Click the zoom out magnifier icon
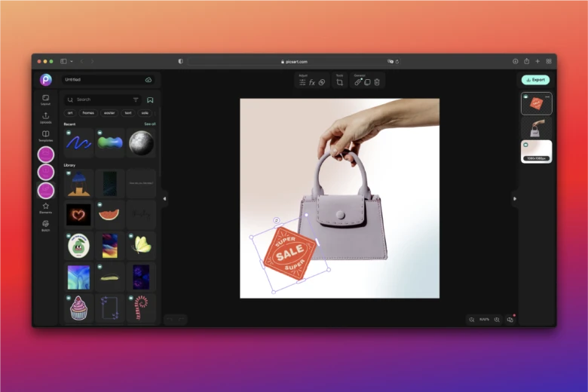Image resolution: width=588 pixels, height=392 pixels. pos(472,320)
